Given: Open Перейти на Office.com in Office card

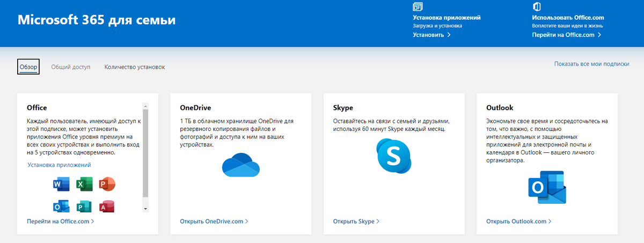Looking at the screenshot, I should (x=61, y=221).
